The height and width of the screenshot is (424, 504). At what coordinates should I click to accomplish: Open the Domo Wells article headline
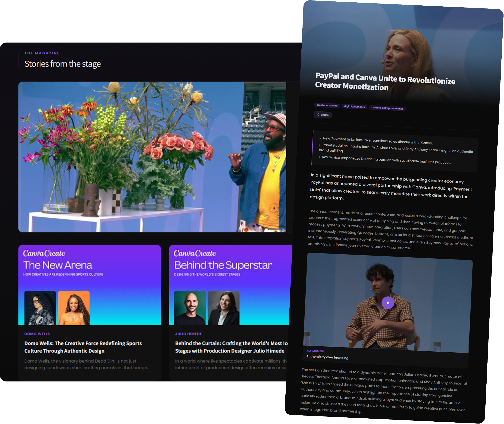coord(83,347)
